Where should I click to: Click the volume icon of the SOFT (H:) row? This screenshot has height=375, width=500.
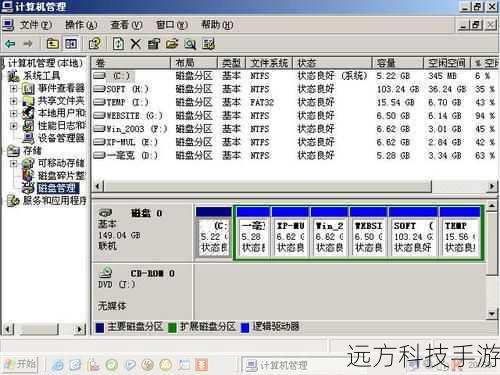click(x=99, y=89)
